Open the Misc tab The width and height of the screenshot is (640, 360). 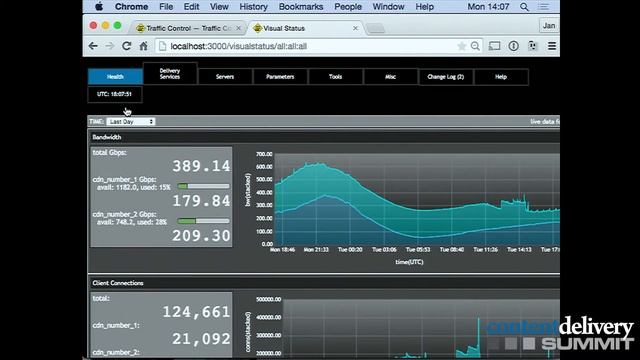(x=391, y=77)
